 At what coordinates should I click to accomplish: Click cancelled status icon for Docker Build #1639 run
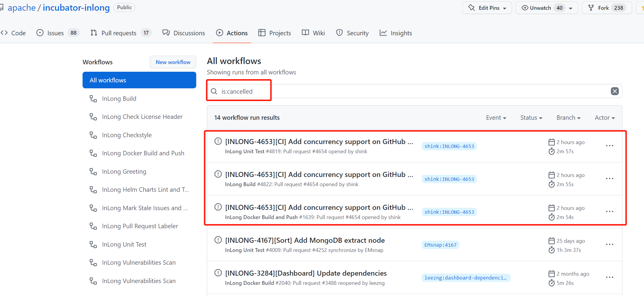pyautogui.click(x=218, y=207)
